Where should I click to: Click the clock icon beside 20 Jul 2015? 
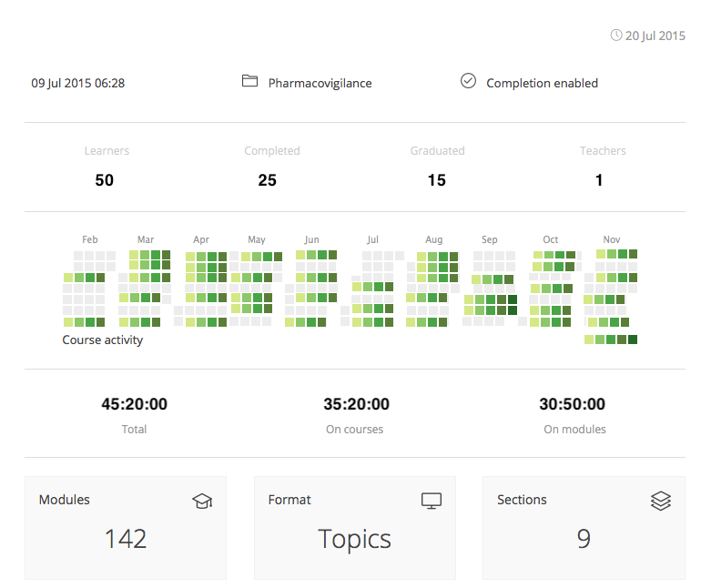[615, 35]
